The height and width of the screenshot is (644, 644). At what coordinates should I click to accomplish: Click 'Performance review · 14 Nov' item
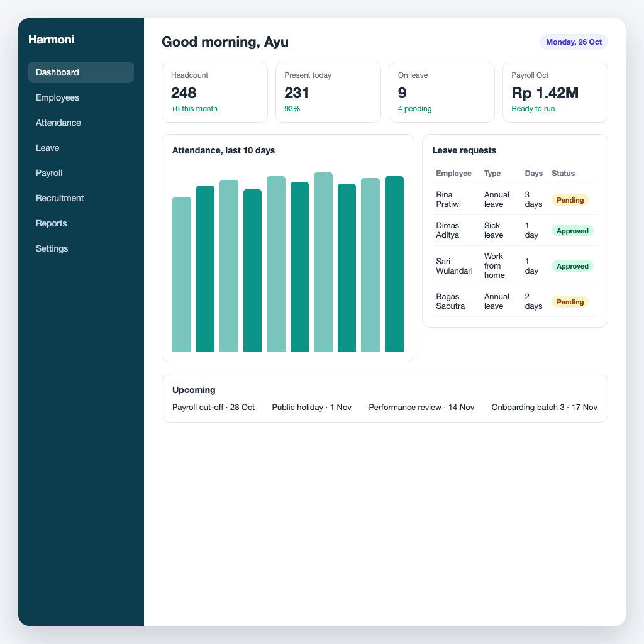coord(421,408)
